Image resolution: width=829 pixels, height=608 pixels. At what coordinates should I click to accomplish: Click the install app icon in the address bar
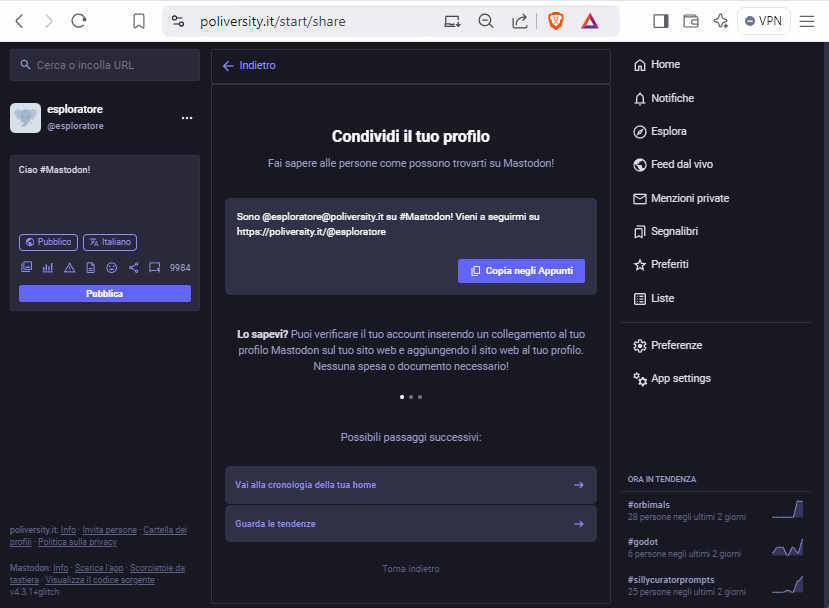(452, 21)
